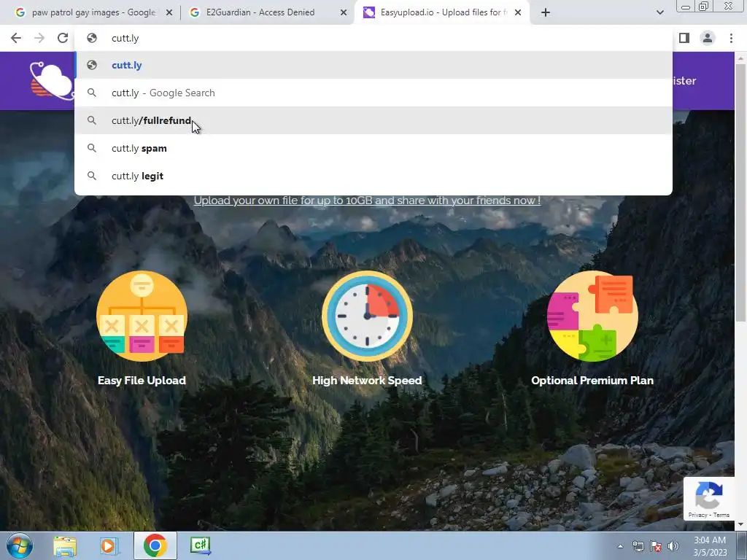Expand the tab search chevron
The image size is (747, 560).
[659, 12]
